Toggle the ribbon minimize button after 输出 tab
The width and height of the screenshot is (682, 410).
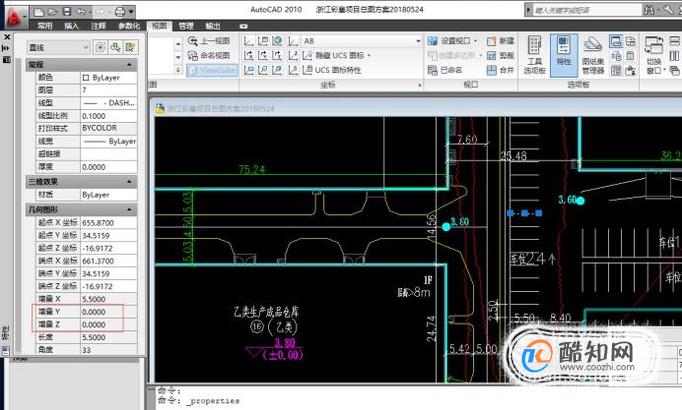(244, 26)
